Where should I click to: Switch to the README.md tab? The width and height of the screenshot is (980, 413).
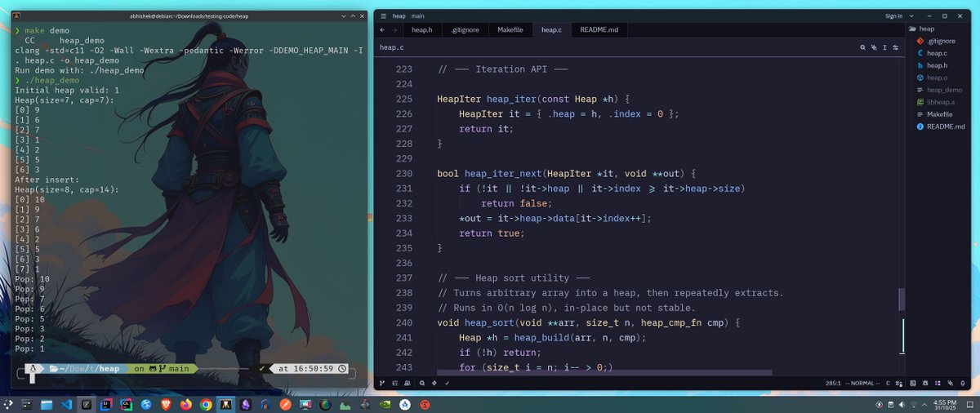[599, 30]
